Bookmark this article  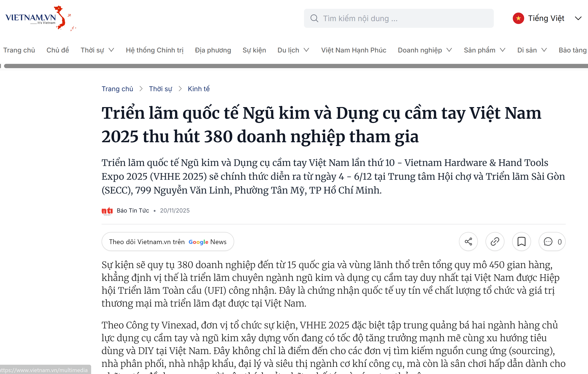point(521,241)
